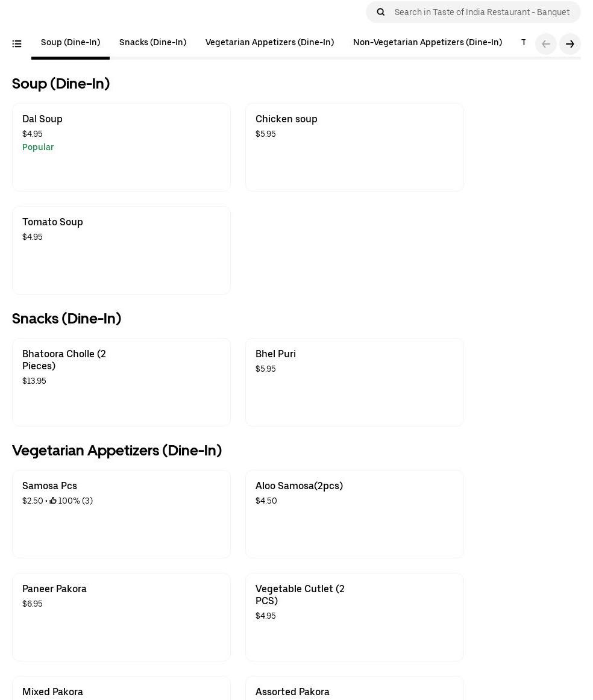Image resolution: width=593 pixels, height=700 pixels.
Task: Select the Soup (Dine-In) tab
Action: point(71,43)
